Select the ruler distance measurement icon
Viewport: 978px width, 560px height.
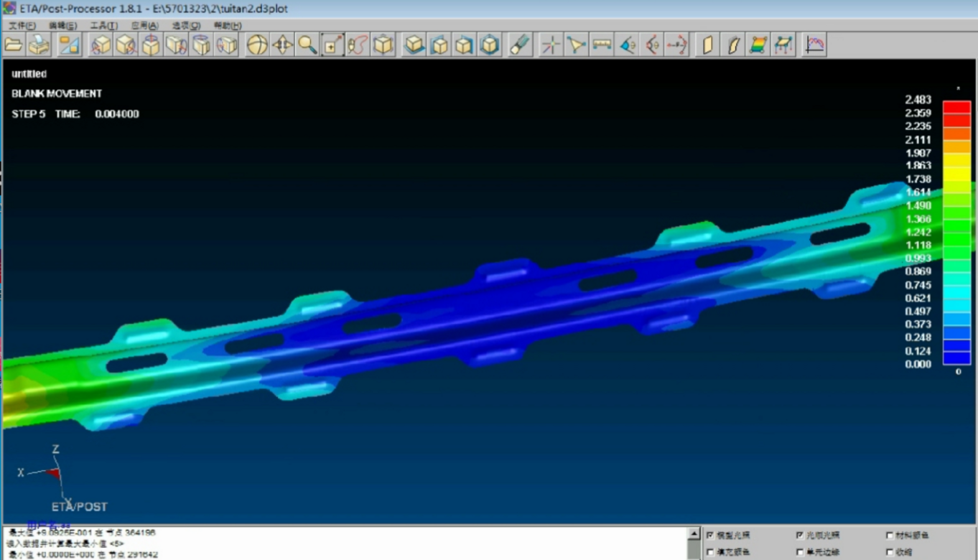click(602, 45)
